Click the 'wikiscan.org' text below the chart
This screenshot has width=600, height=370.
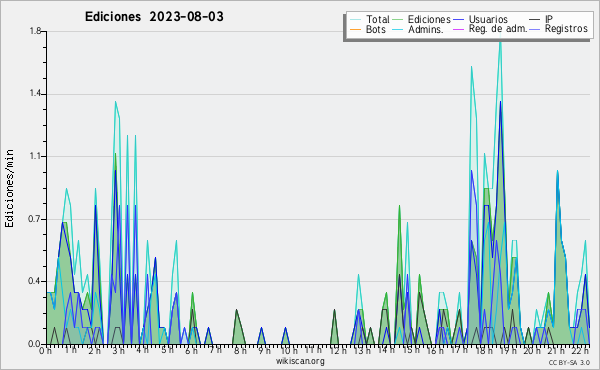pyautogui.click(x=300, y=361)
